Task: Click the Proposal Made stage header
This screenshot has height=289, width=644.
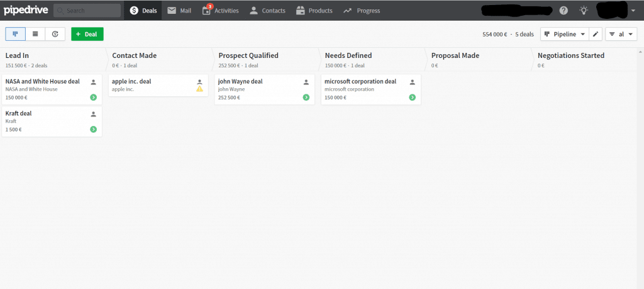Action: pyautogui.click(x=479, y=60)
